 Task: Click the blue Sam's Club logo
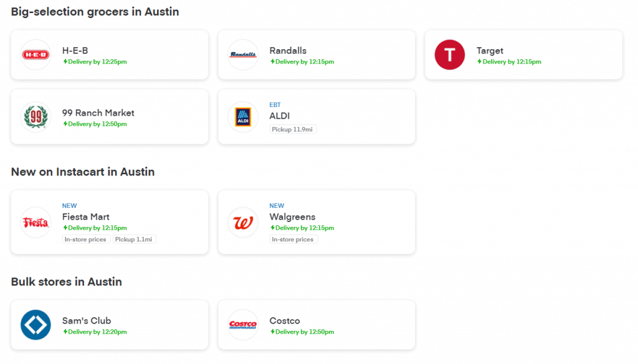tap(36, 325)
